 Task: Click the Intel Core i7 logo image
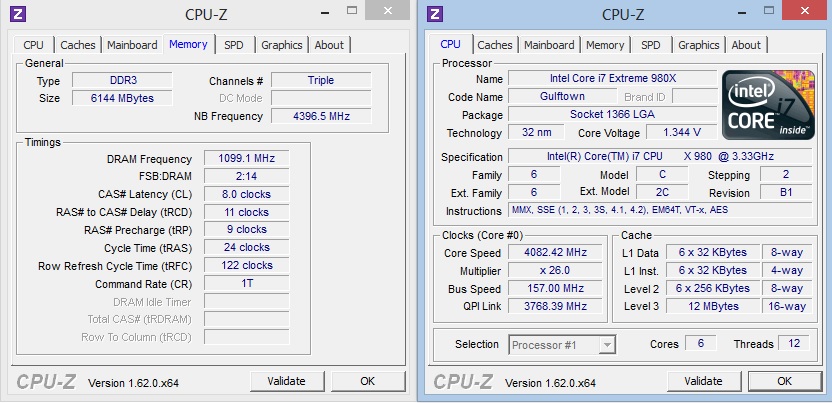[768, 105]
